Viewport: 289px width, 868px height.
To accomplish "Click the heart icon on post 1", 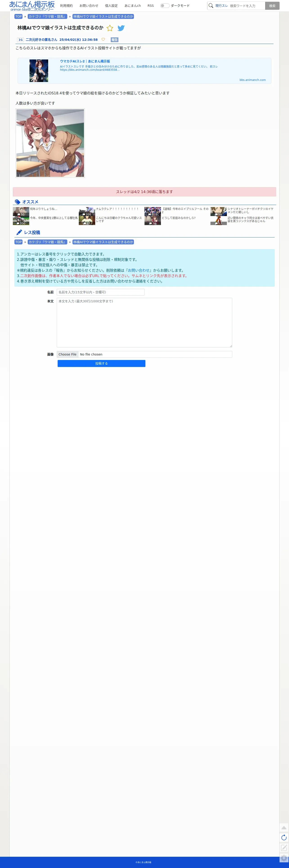I will click(103, 39).
